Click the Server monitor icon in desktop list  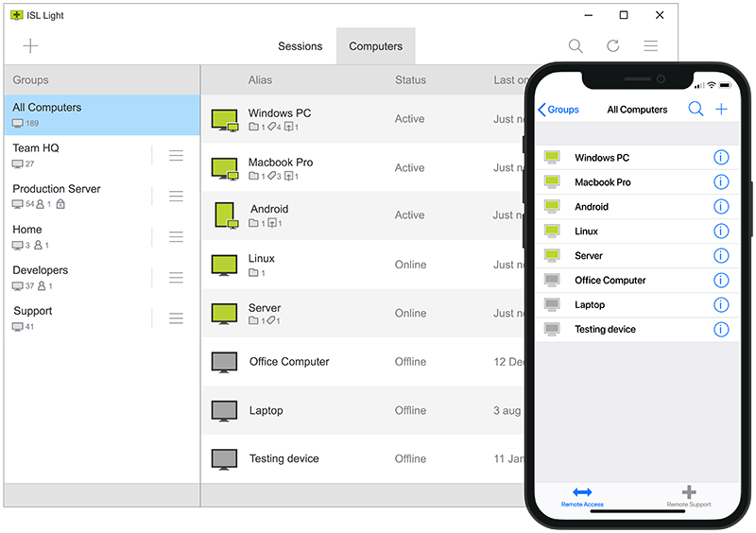coord(224,314)
